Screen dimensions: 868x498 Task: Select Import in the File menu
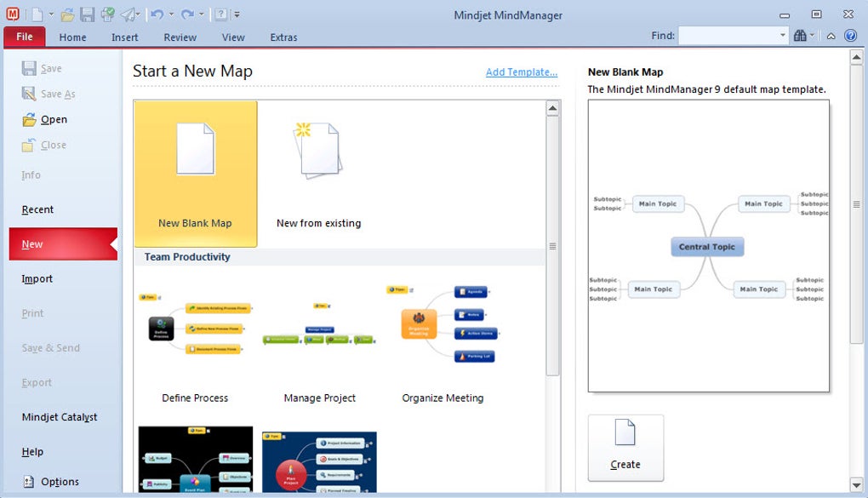[37, 278]
